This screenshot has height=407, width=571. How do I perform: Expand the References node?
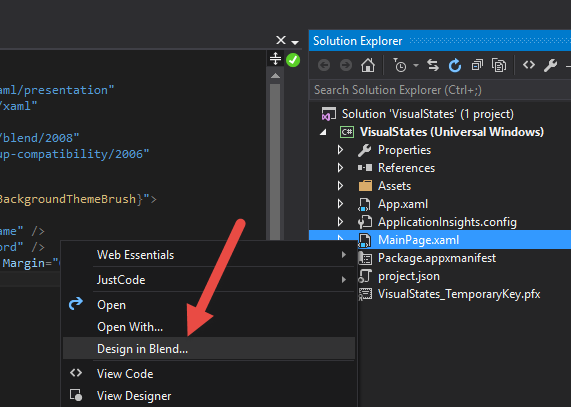click(x=340, y=168)
